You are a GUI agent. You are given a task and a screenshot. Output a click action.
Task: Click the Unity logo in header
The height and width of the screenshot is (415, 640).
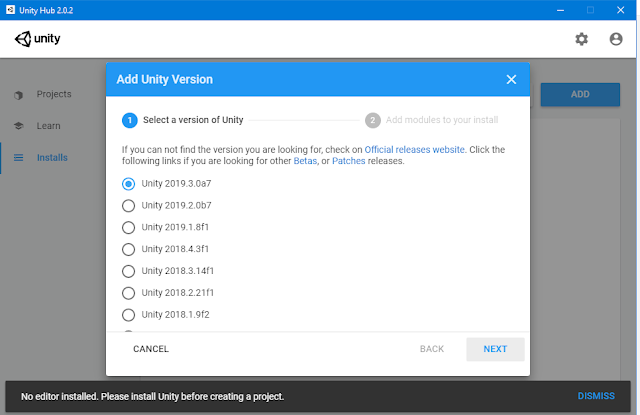click(x=38, y=39)
